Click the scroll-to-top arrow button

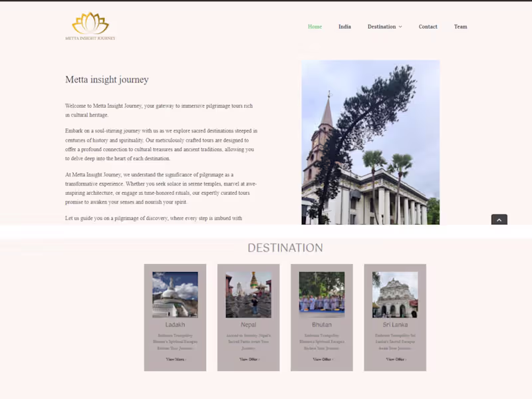coord(499,219)
